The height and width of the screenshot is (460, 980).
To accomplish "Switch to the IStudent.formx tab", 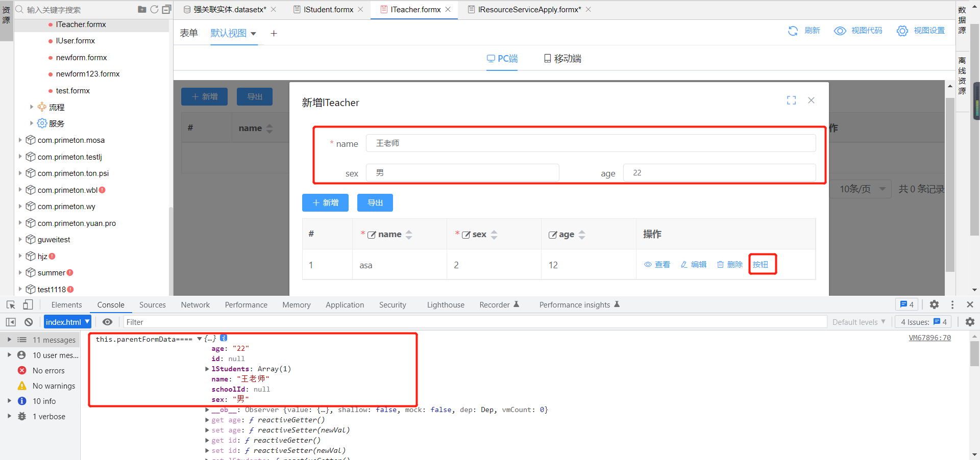I will tap(328, 9).
